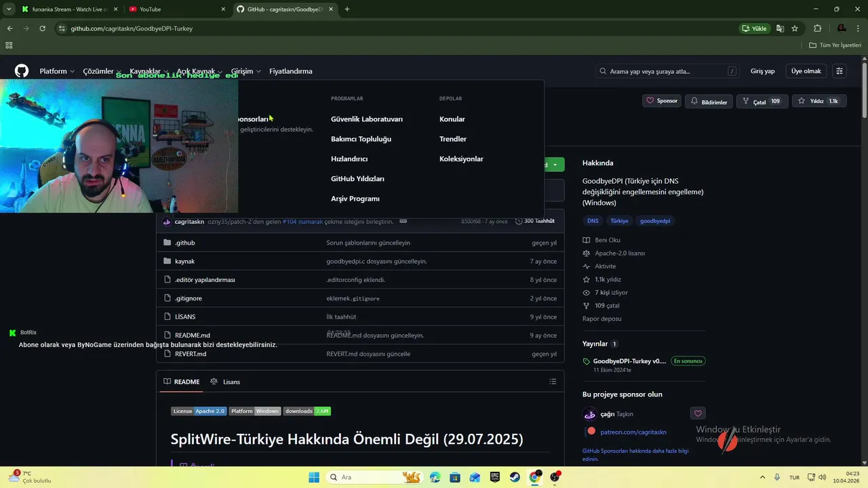Screen dimensions: 868x488
Task: Click Giriş yap link
Action: [763, 71]
